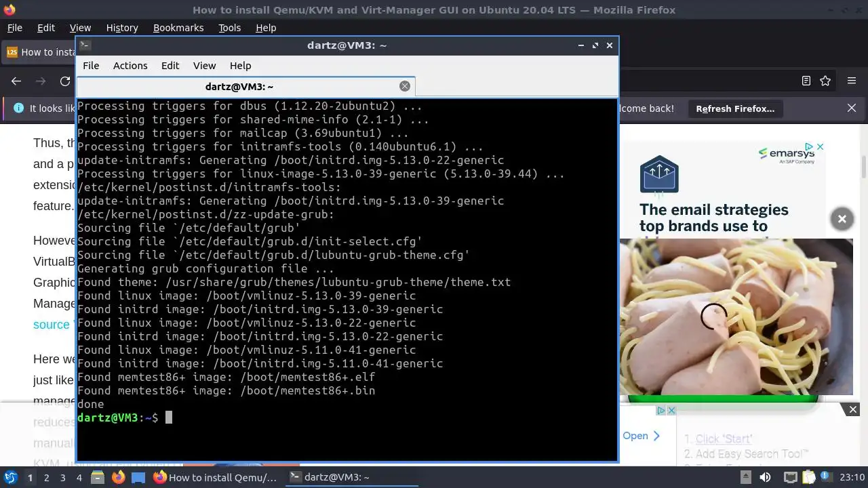Click the clock showing 23:10

coord(852,477)
